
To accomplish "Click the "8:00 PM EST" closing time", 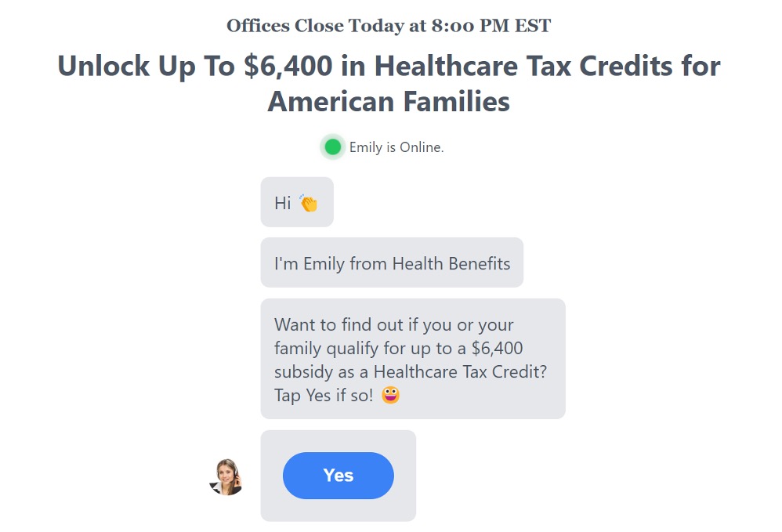I will [491, 26].
